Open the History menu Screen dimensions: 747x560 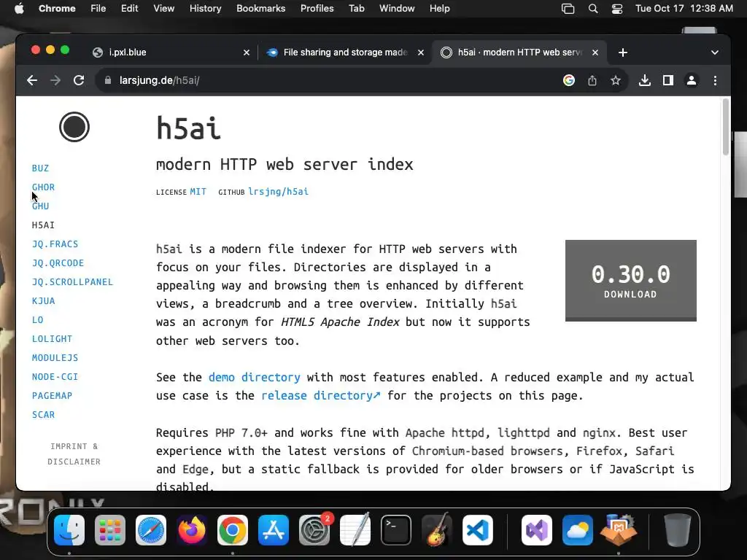[x=205, y=8]
